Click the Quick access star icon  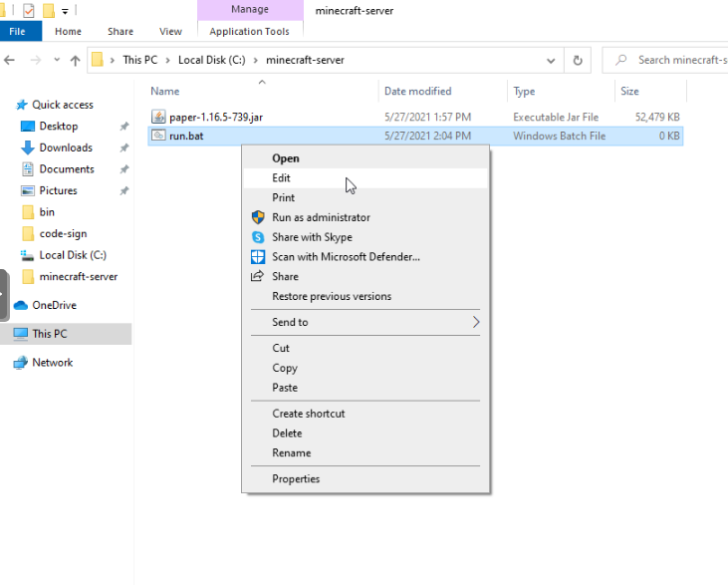21,105
